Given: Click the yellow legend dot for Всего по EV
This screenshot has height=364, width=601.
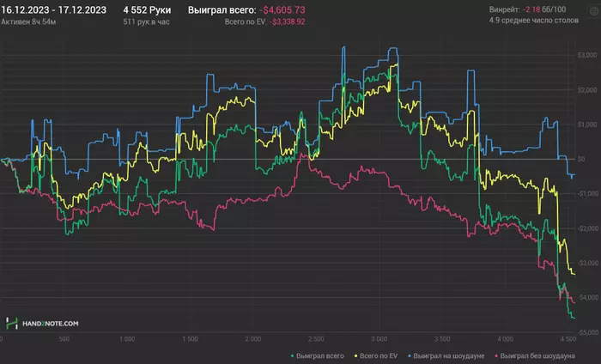Looking at the screenshot, I should coord(355,356).
